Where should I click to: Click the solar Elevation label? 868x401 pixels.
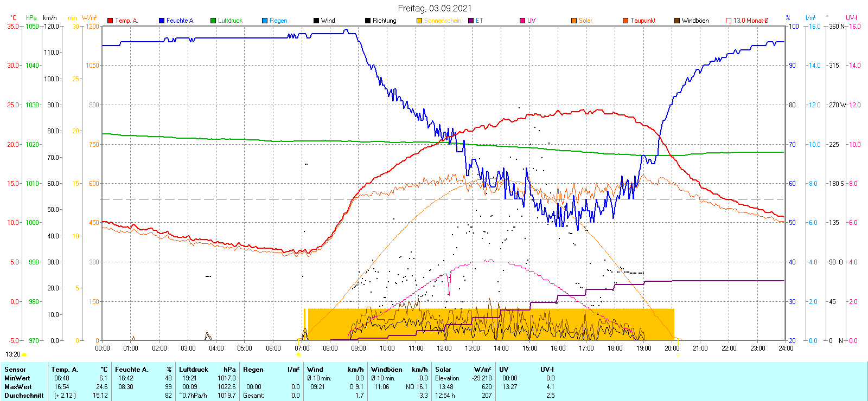click(x=447, y=378)
